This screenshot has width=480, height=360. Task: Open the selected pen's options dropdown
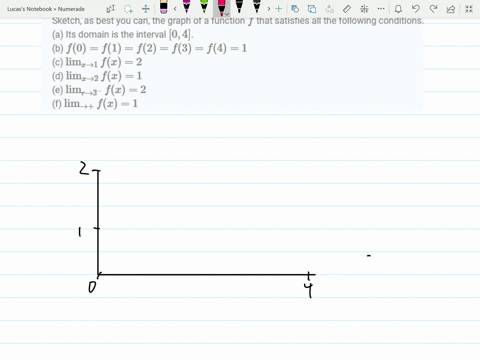tap(227, 14)
